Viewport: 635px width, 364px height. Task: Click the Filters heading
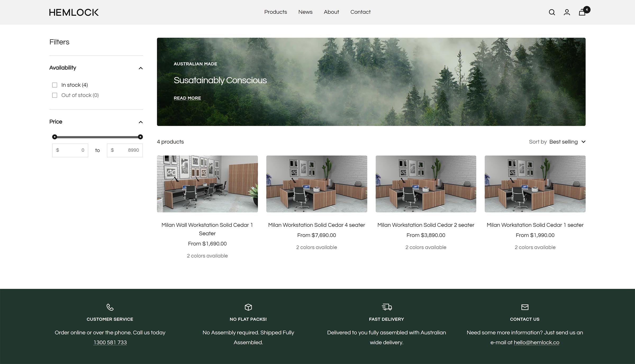pyautogui.click(x=59, y=42)
